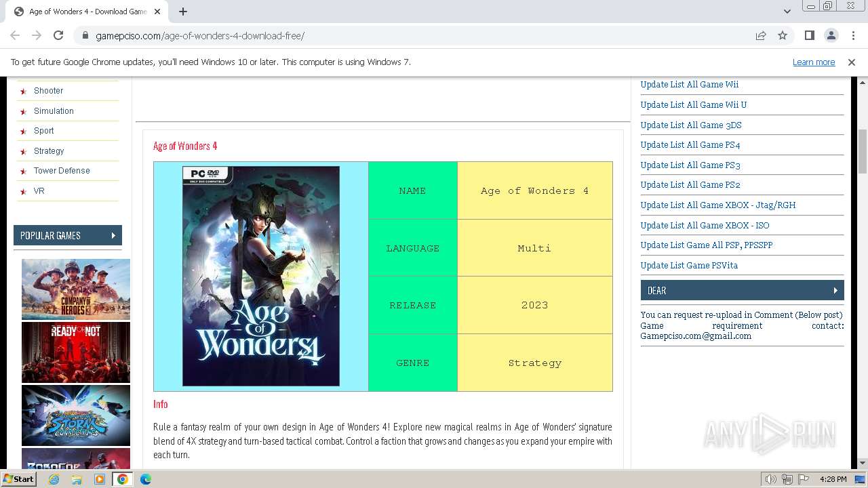
Task: Open Update List All Game PS2
Action: (x=690, y=185)
